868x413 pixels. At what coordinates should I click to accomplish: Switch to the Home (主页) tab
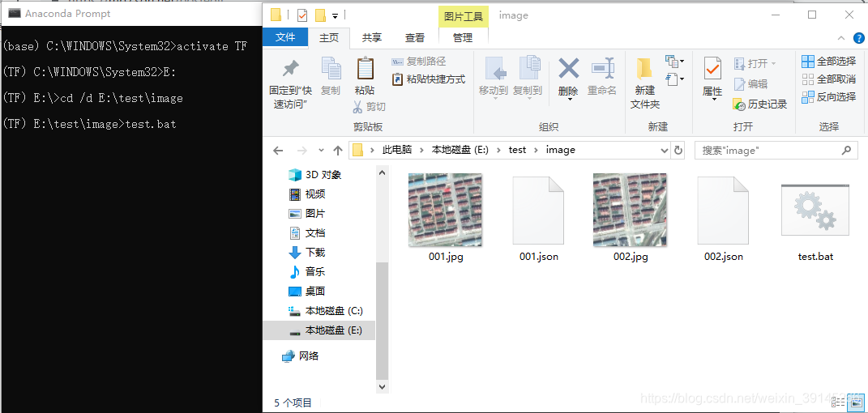click(x=329, y=37)
